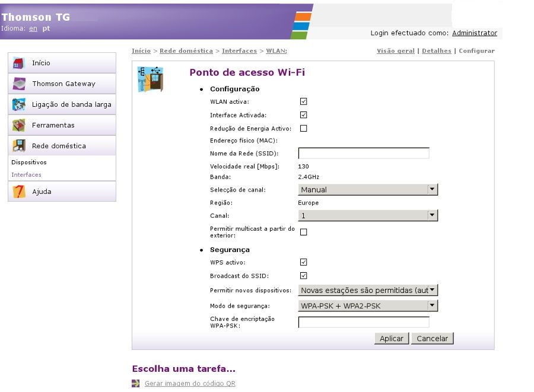Image resolution: width=534 pixels, height=392 pixels.
Task: Switch language to English via en link
Action: click(33, 28)
